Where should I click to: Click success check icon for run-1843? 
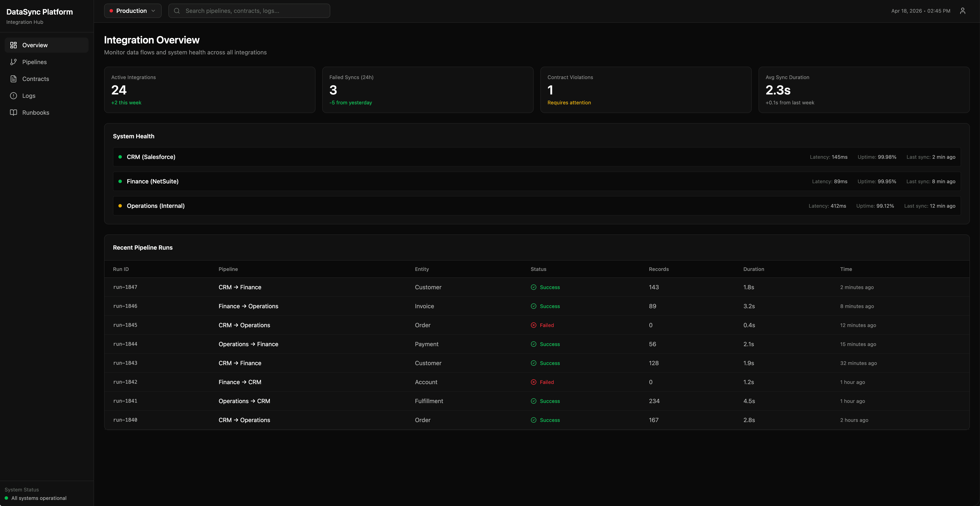(533, 363)
